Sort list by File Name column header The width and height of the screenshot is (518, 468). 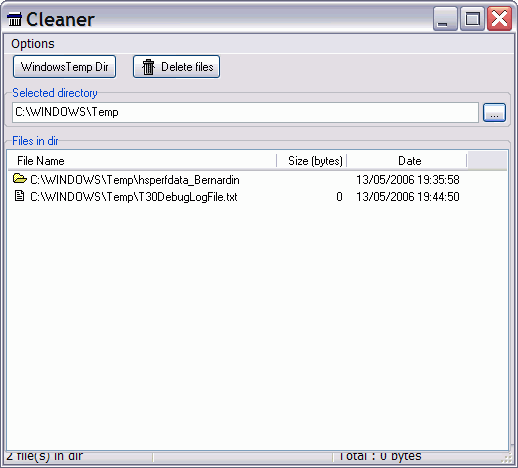(x=143, y=161)
